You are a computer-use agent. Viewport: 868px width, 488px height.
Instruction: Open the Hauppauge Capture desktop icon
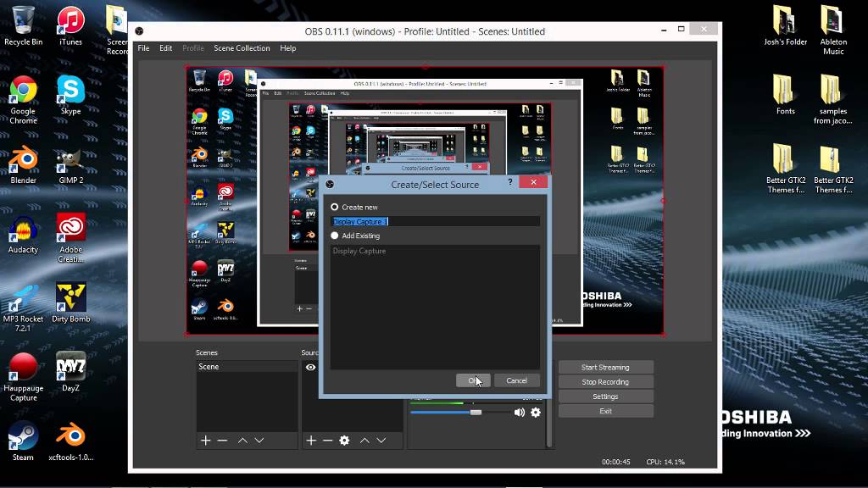pos(23,377)
